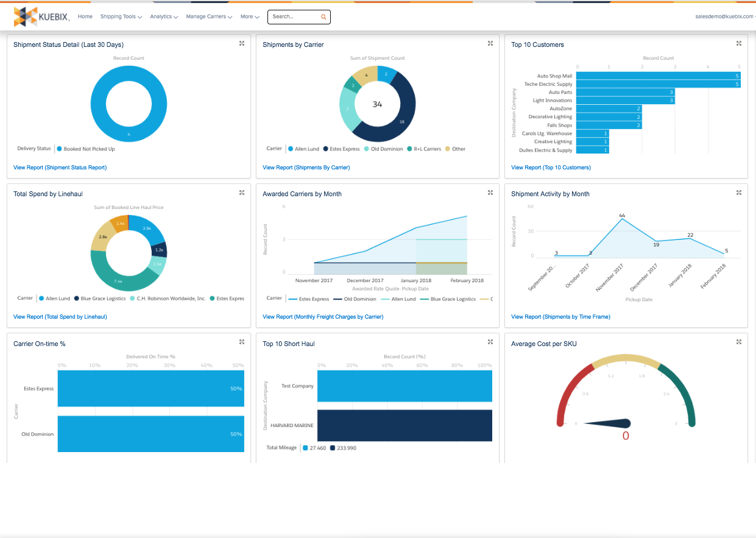Image resolution: width=756 pixels, height=538 pixels.
Task: Expand the Shipment Status Detail widget
Action: pos(241,43)
